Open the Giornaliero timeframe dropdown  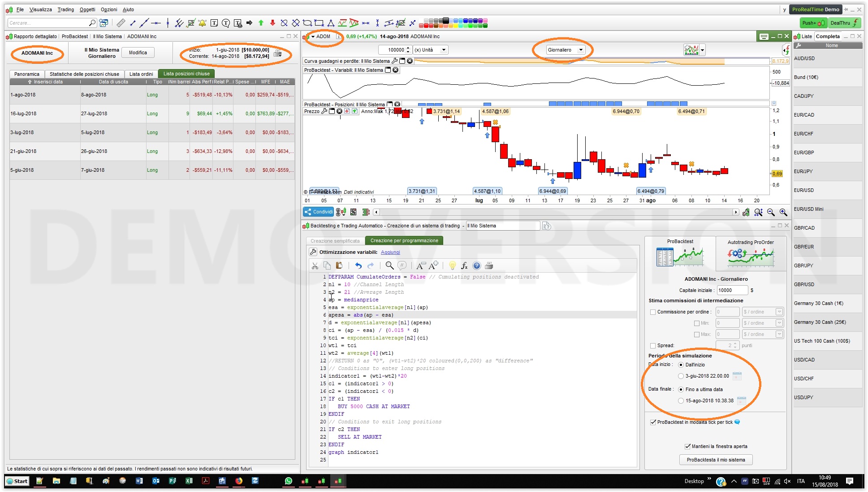(x=566, y=50)
